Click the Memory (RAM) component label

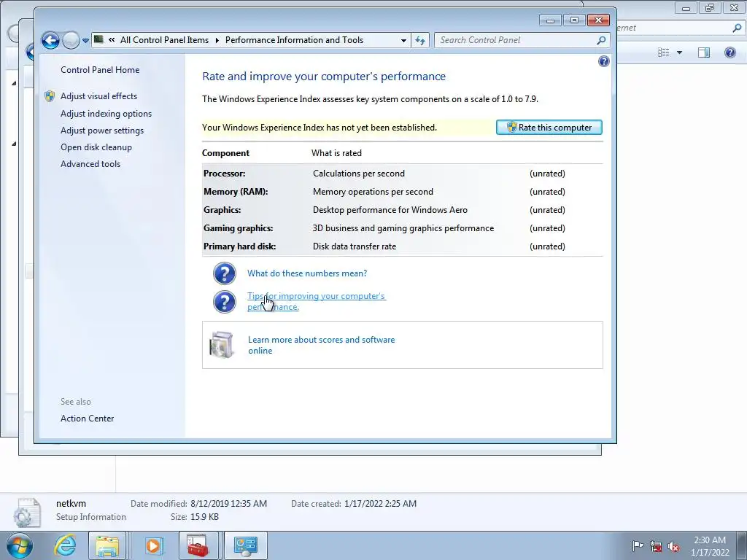point(236,192)
